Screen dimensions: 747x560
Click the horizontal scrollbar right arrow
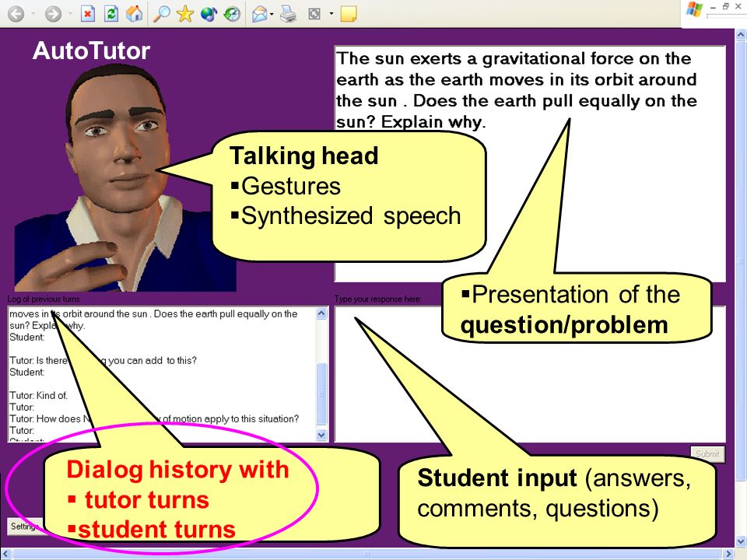click(729, 555)
